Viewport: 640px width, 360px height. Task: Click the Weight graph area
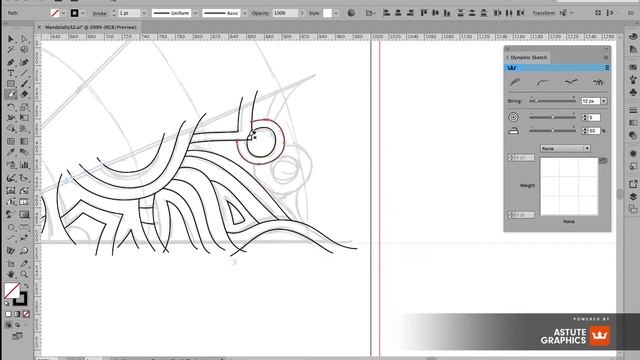569,187
